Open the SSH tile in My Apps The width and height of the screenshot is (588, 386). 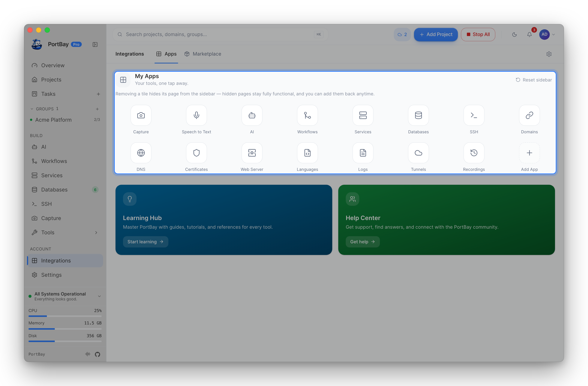point(474,115)
